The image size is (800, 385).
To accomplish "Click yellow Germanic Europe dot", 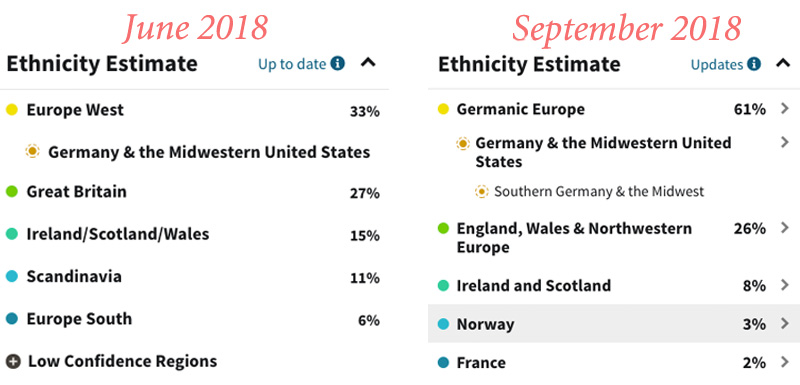I will [443, 109].
